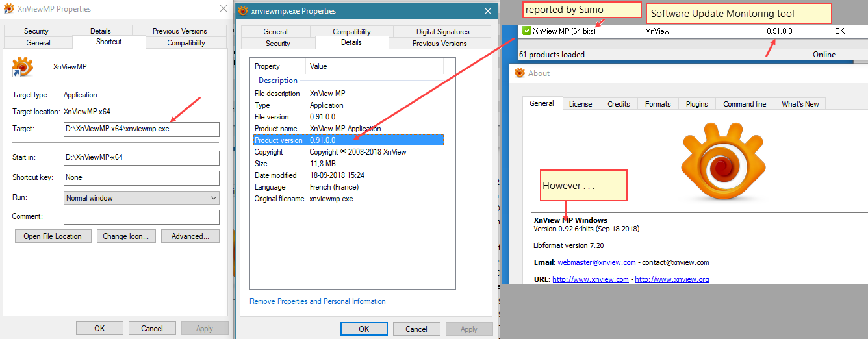The height and width of the screenshot is (339, 868).
Task: Click the Shortcut key field showing None
Action: click(142, 177)
